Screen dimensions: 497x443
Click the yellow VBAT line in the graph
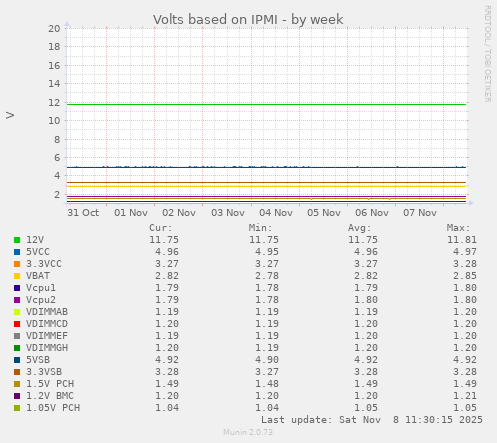(x=267, y=186)
